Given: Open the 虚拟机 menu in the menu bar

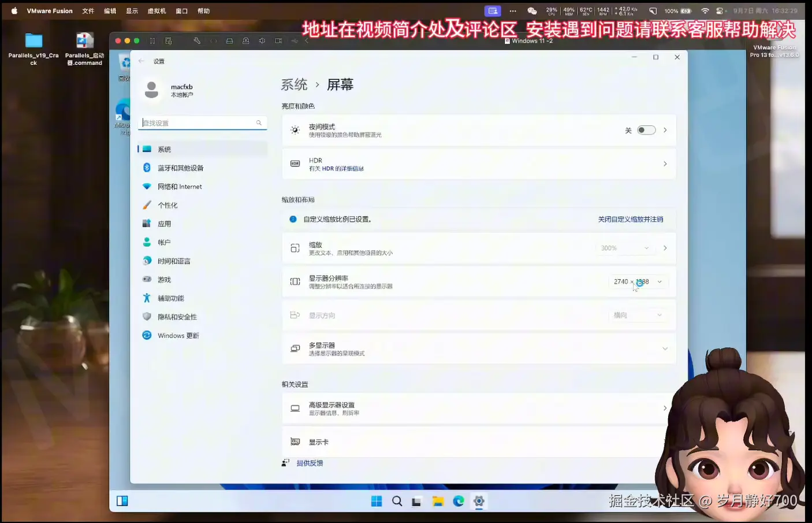Looking at the screenshot, I should click(x=156, y=10).
